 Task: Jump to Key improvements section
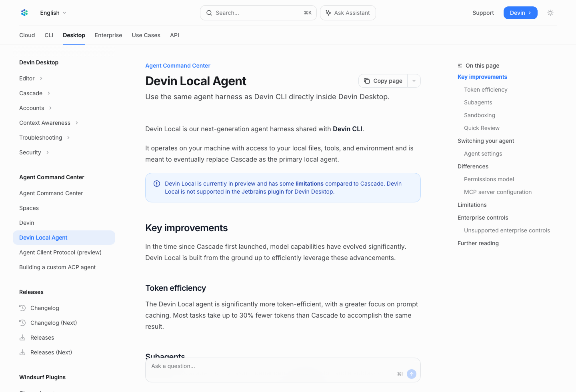click(482, 77)
